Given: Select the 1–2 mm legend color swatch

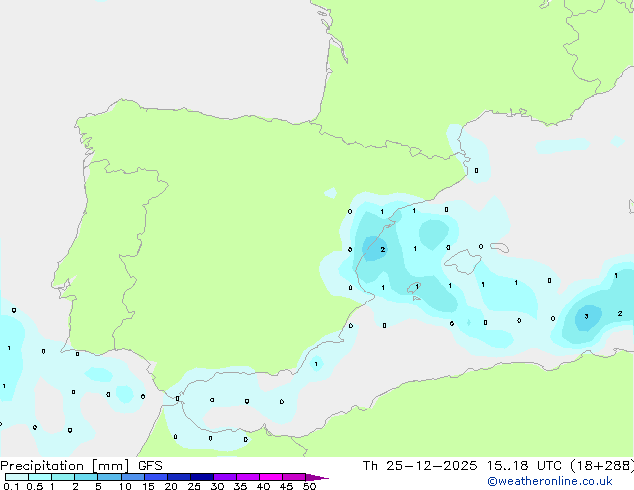Looking at the screenshot, I should 63,477.
